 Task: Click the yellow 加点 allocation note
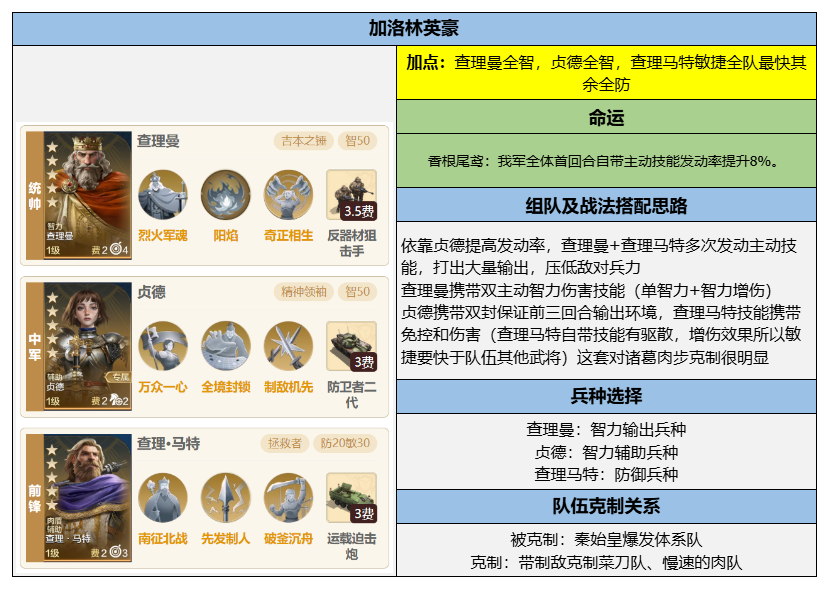[x=606, y=73]
